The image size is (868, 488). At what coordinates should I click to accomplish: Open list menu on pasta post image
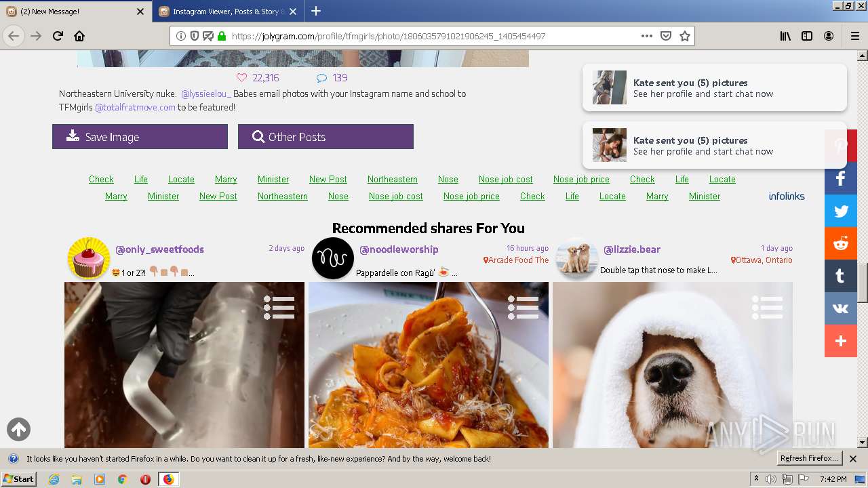click(x=523, y=308)
